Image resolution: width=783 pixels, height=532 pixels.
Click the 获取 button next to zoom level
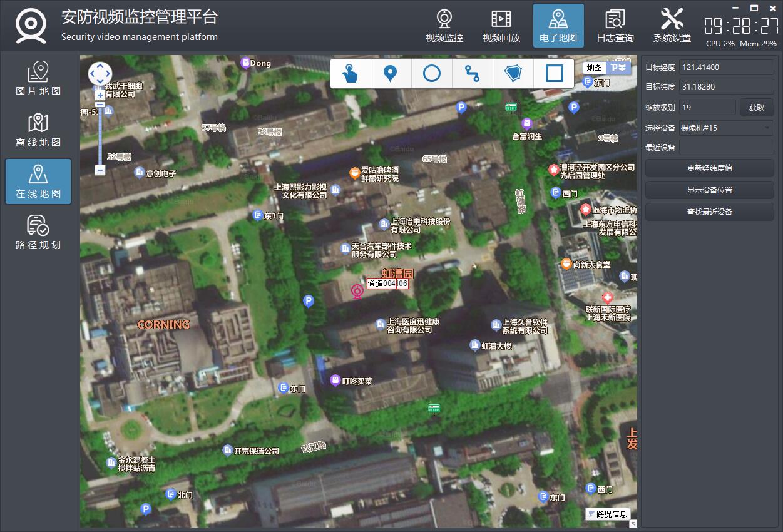tap(756, 107)
